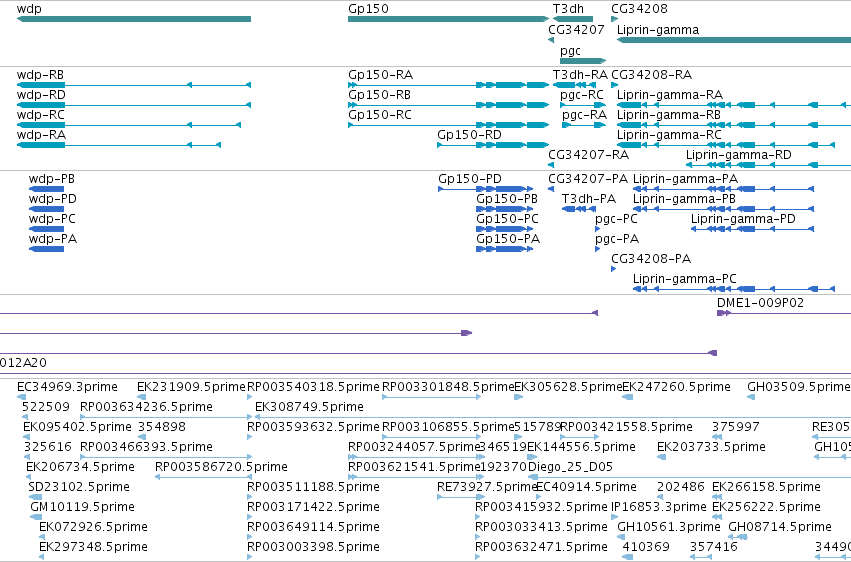Click the EK297348.5prime EST label
851x562 pixels.
[93, 548]
